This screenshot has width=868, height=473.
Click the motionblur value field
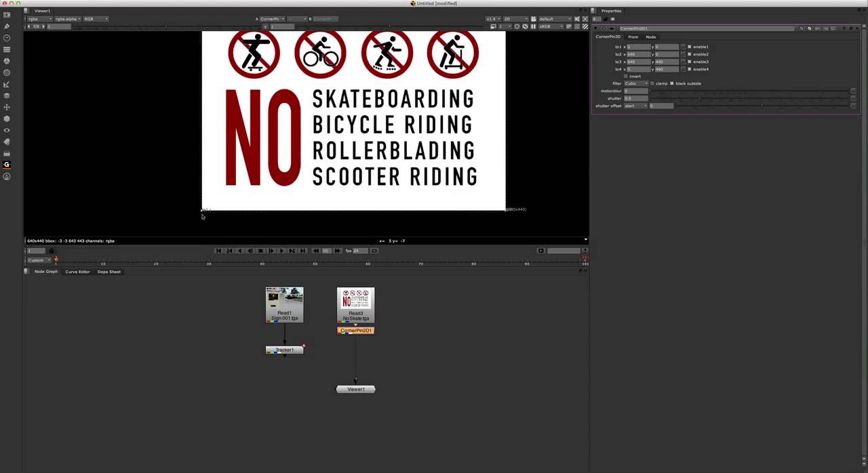pos(636,91)
